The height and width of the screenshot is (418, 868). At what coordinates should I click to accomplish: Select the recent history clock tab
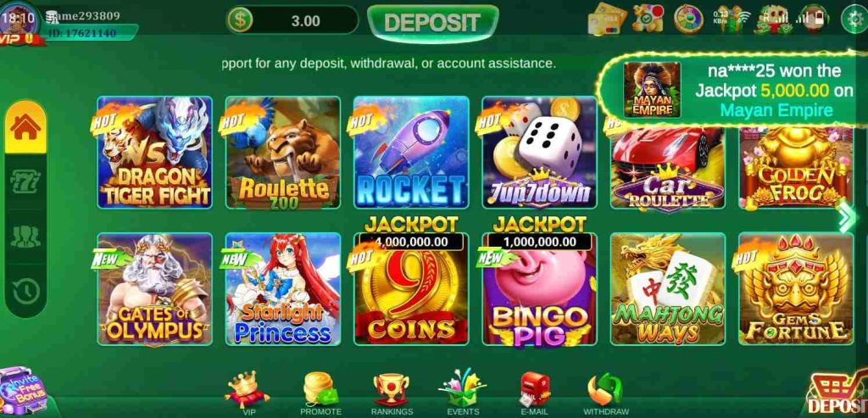tap(25, 291)
